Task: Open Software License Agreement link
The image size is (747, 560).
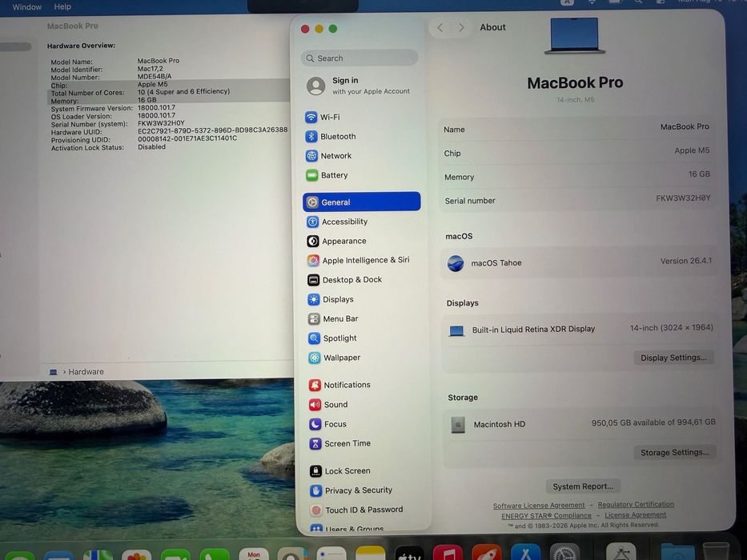Action: pos(539,506)
